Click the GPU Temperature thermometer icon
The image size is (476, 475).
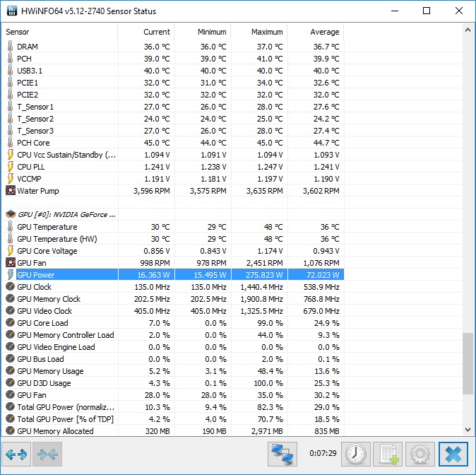pyautogui.click(x=10, y=226)
